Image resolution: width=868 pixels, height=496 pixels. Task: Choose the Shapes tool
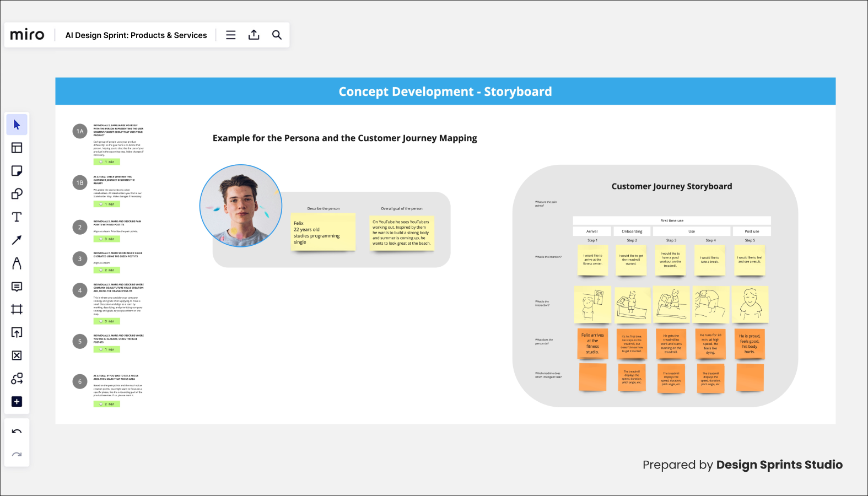point(17,194)
